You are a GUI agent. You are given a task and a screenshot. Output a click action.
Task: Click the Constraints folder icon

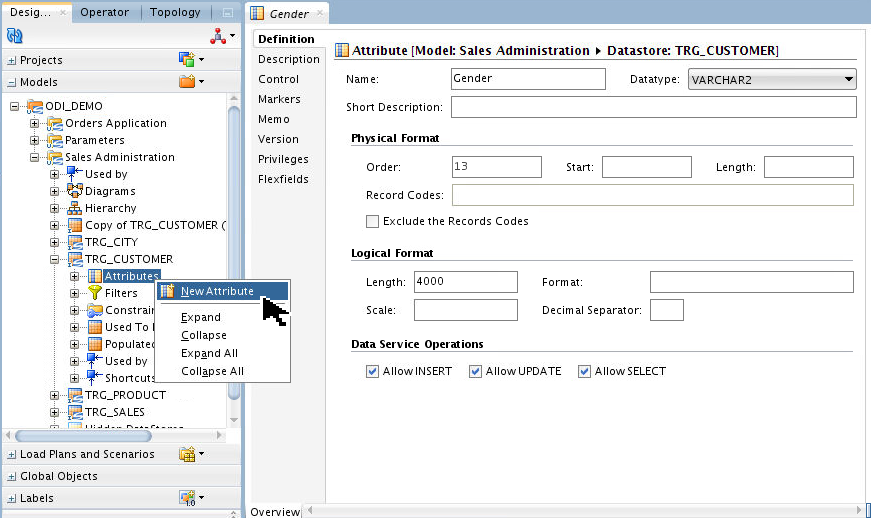(x=95, y=310)
